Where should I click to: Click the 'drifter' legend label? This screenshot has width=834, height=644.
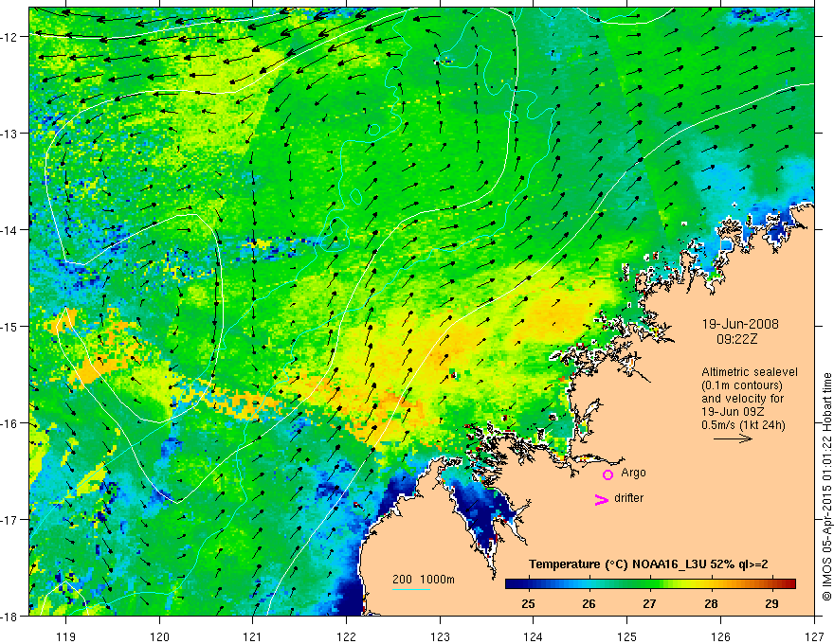click(x=628, y=498)
